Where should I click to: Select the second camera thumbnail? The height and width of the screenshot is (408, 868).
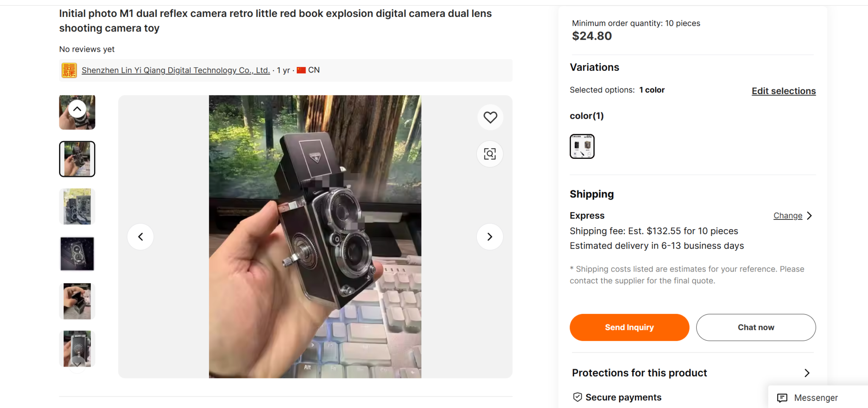tap(77, 159)
